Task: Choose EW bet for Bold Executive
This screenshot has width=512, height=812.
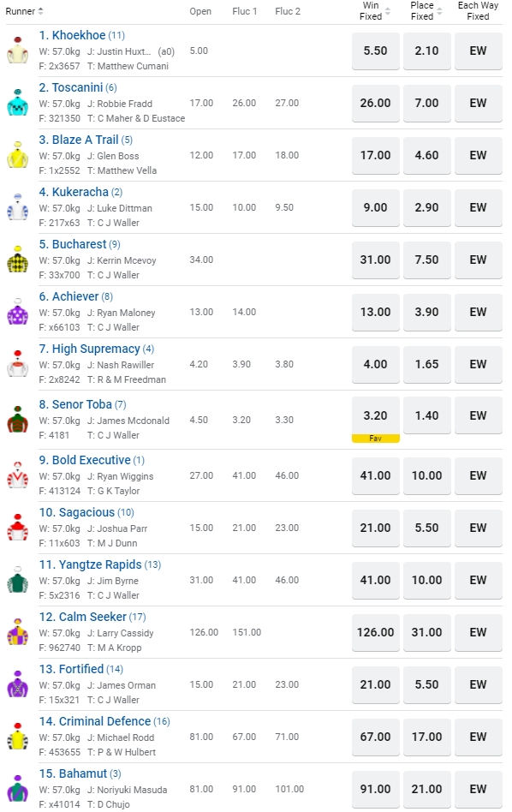Action: (x=478, y=476)
